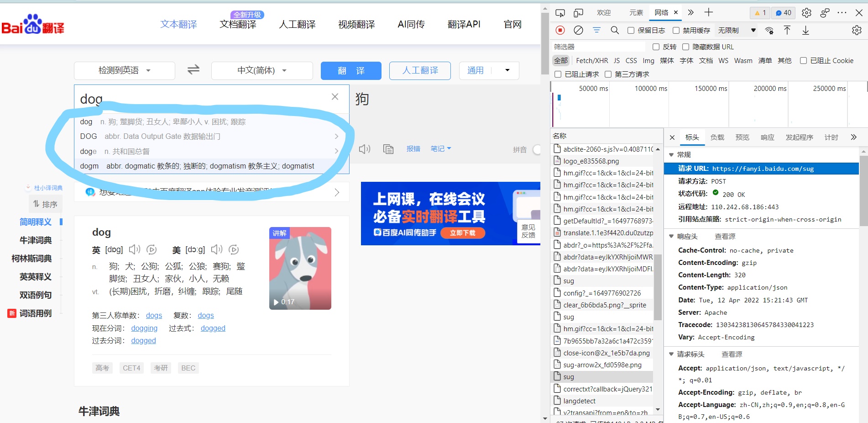
Task: Collapse the 常规 section
Action: [671, 155]
